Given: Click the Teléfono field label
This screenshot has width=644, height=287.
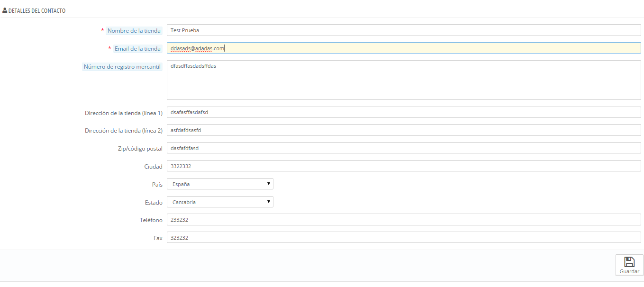Looking at the screenshot, I should point(151,220).
